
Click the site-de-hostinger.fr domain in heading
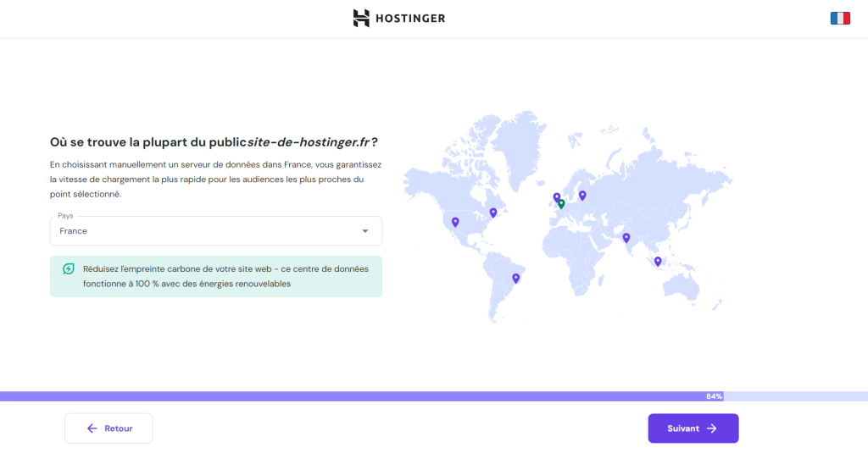(x=308, y=141)
